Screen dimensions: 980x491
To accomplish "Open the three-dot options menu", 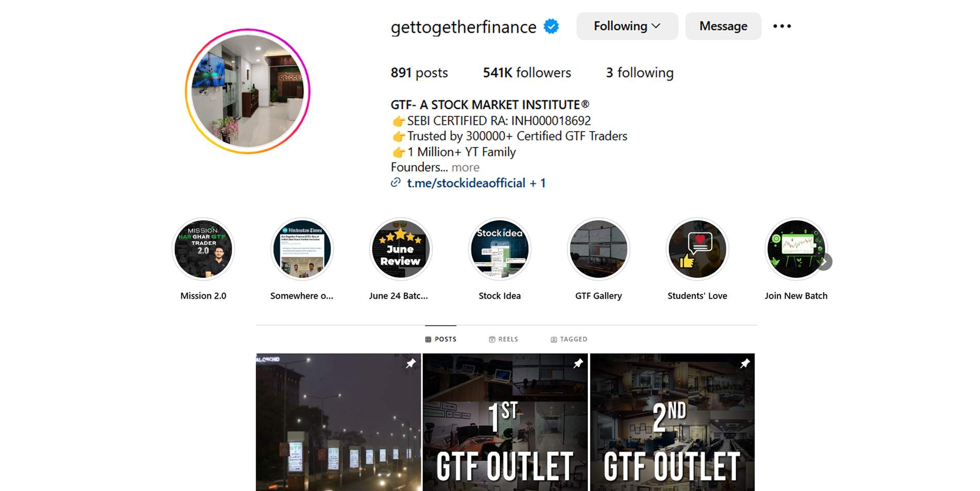I will [x=782, y=26].
